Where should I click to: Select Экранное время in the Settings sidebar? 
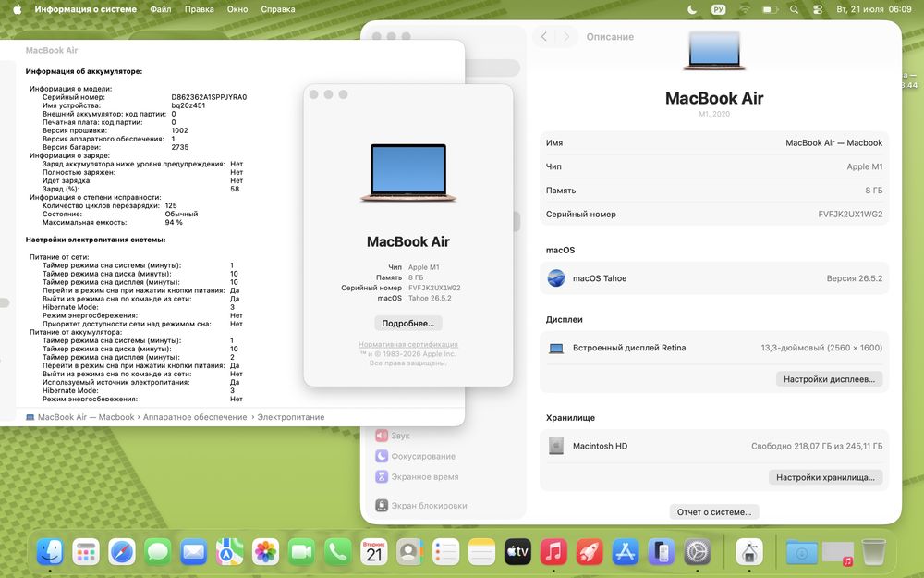[x=418, y=477]
